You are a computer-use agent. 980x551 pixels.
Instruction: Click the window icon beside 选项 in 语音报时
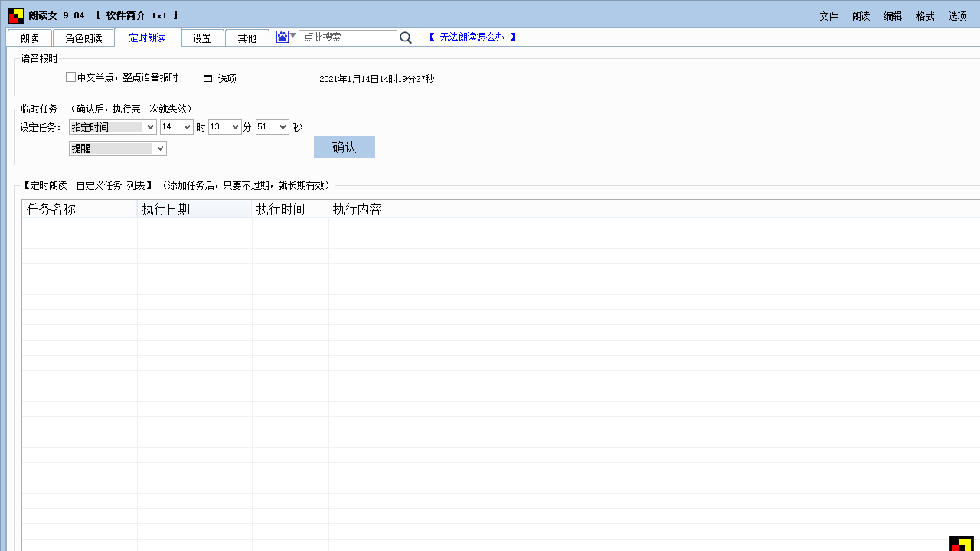point(207,79)
